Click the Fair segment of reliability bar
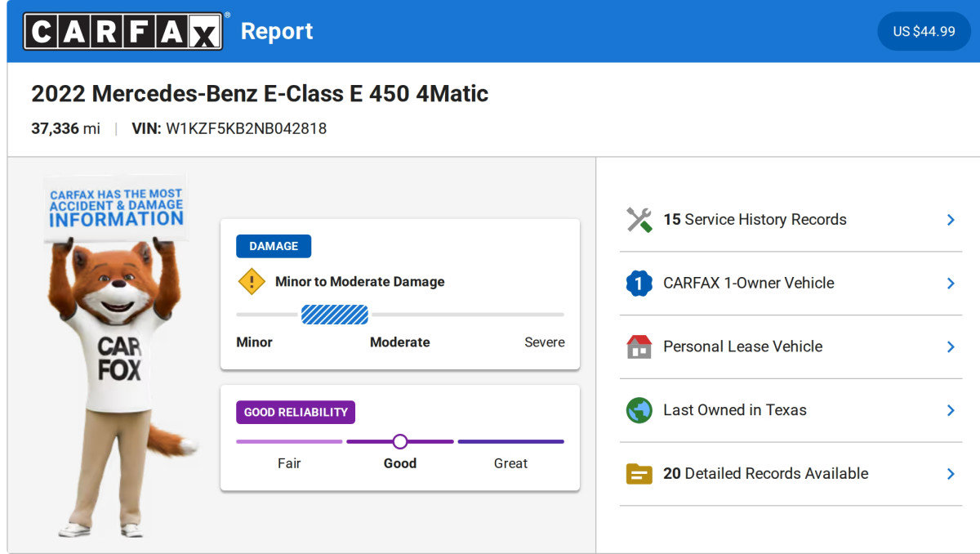 click(289, 442)
